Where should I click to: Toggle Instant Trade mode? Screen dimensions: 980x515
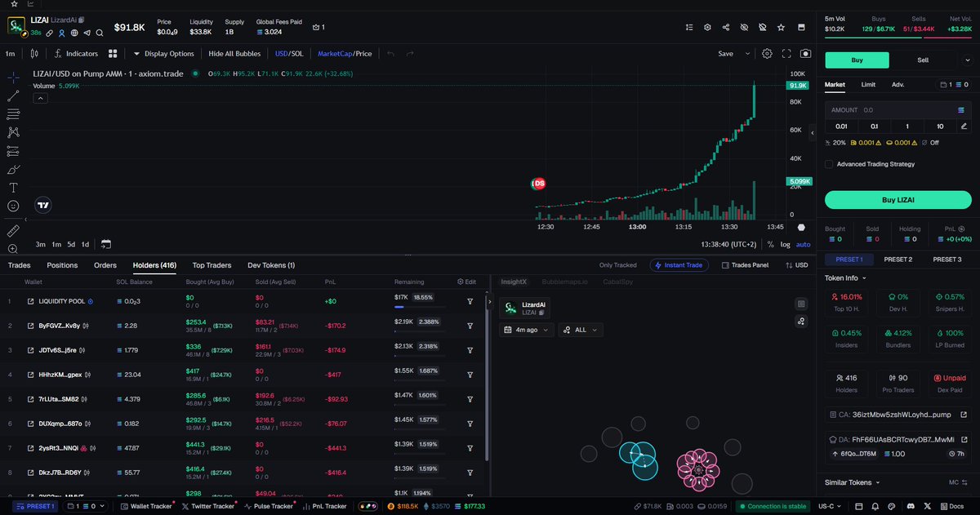pos(679,265)
